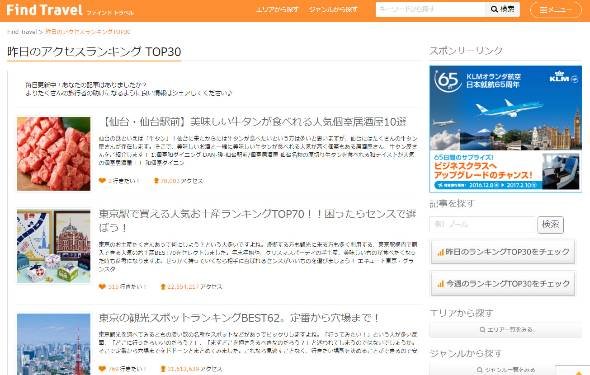The width and height of the screenshot is (590, 375).
Task: Click the header keyword search field
Action: click(431, 9)
